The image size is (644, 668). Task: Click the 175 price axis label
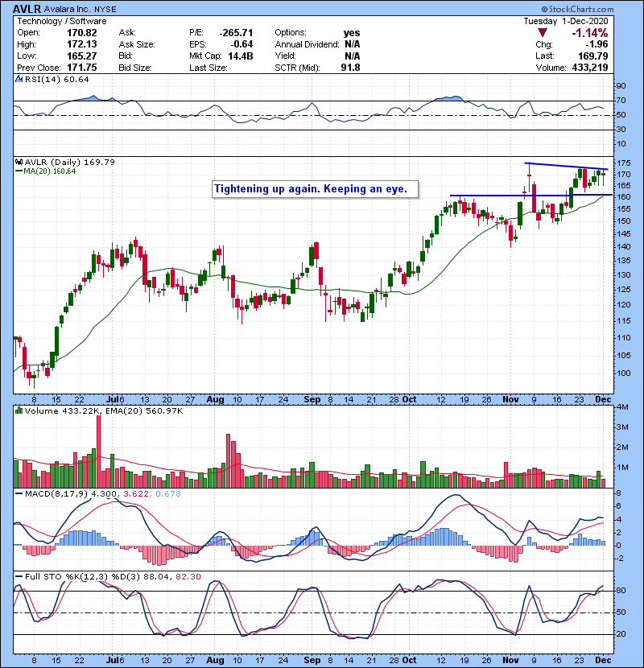coord(624,163)
